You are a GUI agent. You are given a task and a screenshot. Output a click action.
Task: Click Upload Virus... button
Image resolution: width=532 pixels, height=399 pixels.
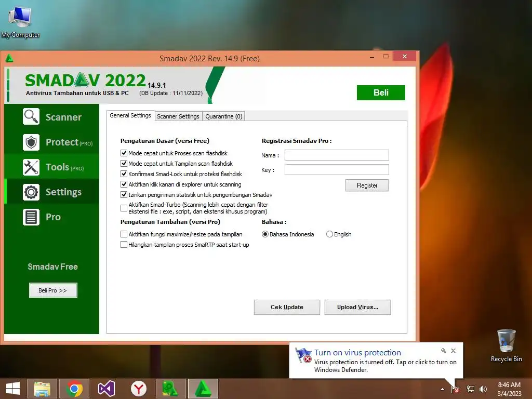pos(357,307)
